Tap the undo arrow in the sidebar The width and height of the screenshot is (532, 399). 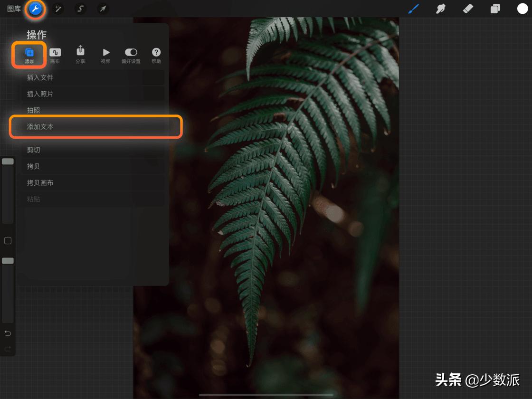(8, 333)
